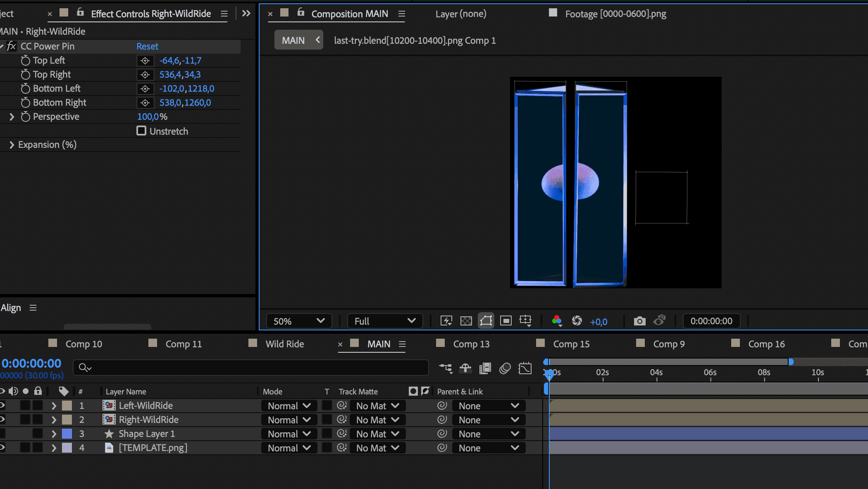Hide the Left-WildRide layer with eye toggle

tap(2, 406)
